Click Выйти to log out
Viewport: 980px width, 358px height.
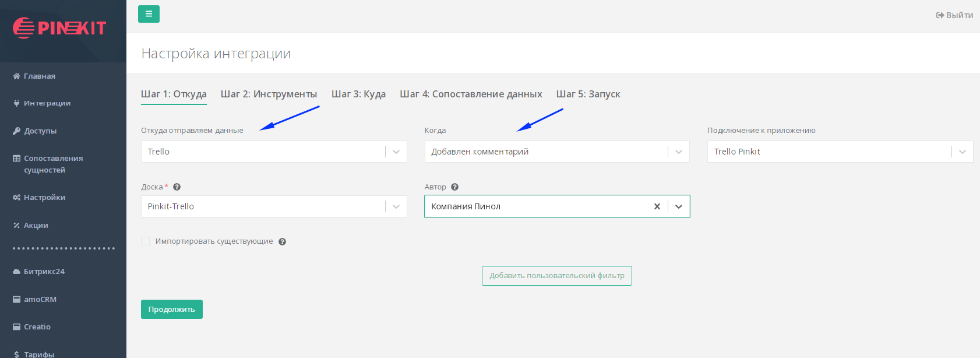pyautogui.click(x=954, y=15)
